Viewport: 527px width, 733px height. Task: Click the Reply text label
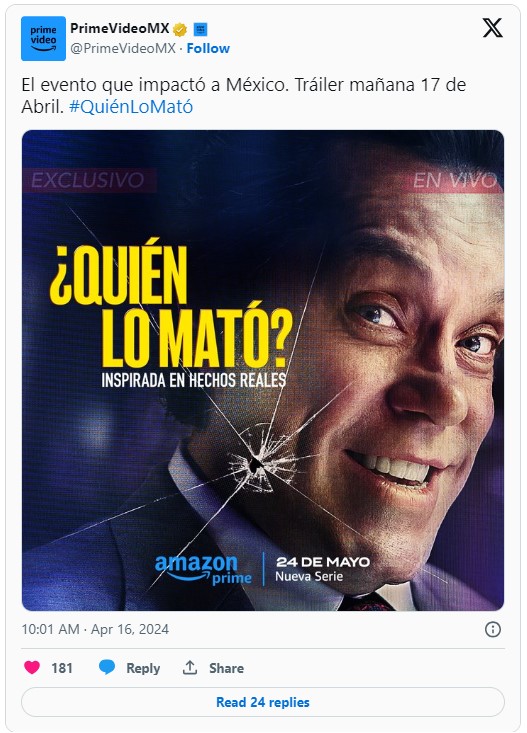pos(143,668)
